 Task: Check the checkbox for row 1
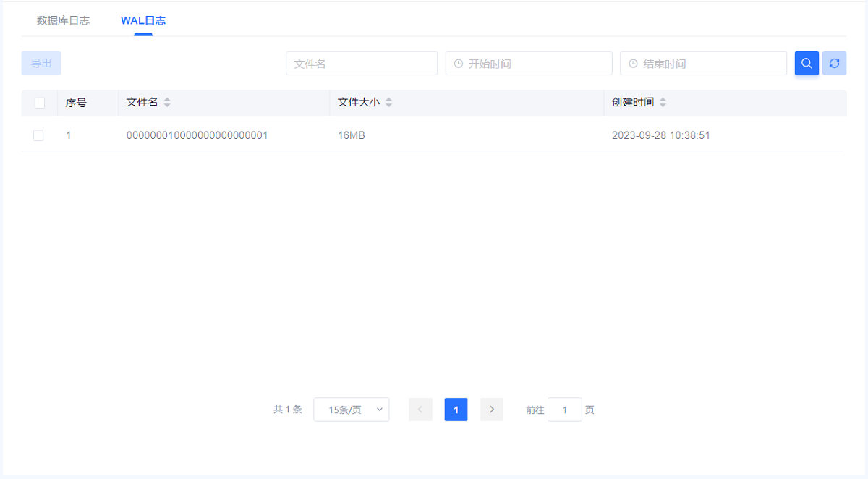coord(38,135)
